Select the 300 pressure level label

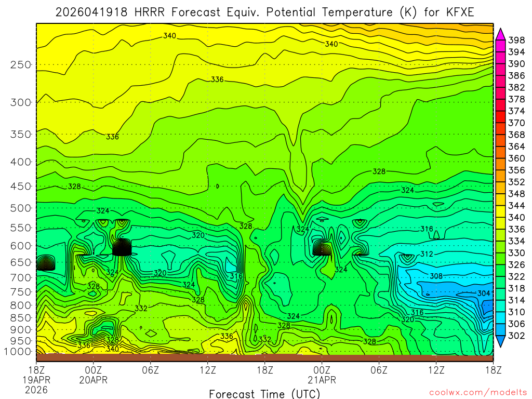click(x=21, y=102)
